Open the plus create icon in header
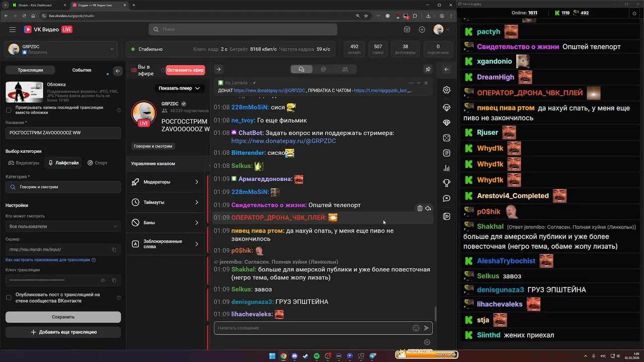Screen dimensions: 644x362 [422, 30]
